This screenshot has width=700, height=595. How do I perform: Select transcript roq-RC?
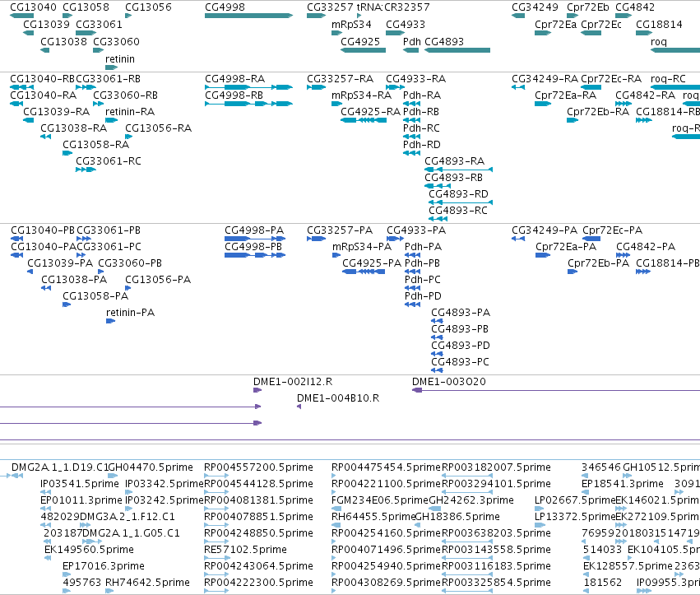pos(675,87)
